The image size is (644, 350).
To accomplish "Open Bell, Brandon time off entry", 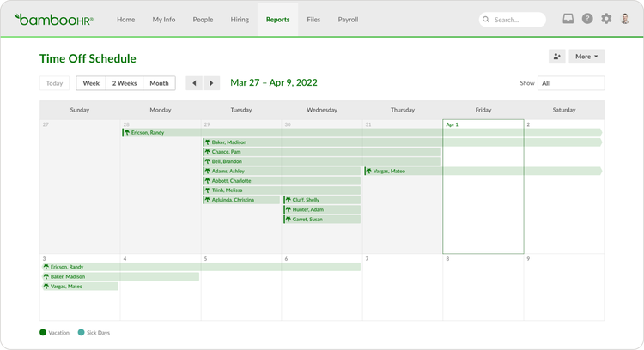I will click(322, 161).
